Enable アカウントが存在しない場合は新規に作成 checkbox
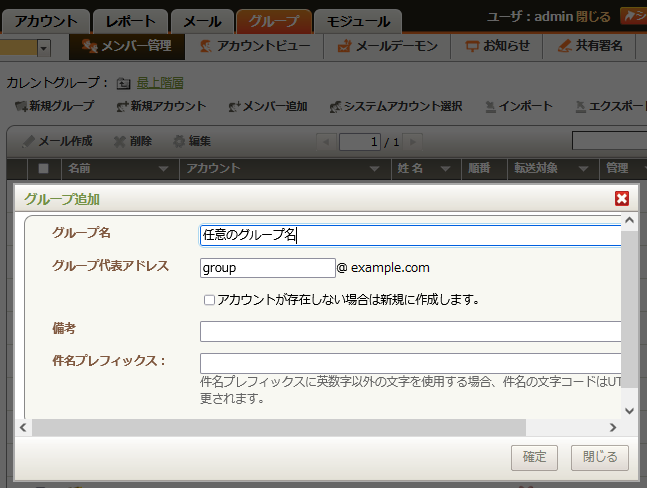The image size is (647, 488). click(x=209, y=300)
